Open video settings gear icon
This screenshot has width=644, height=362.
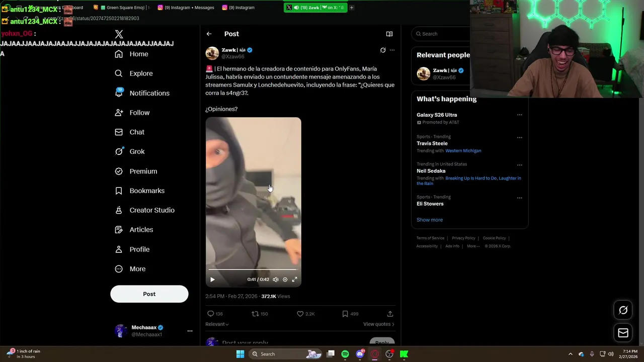tap(285, 280)
